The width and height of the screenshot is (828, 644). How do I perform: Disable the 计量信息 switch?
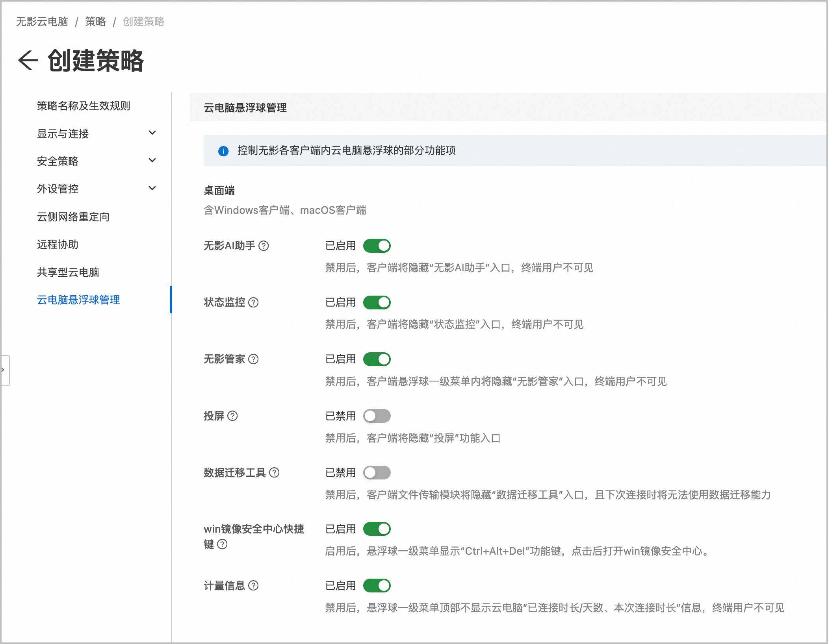point(377,586)
